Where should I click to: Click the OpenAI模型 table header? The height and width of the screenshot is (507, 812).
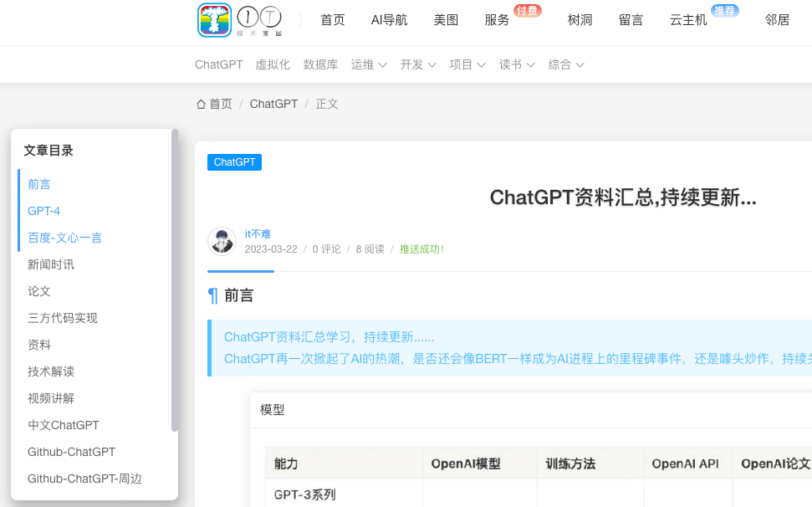point(466,464)
